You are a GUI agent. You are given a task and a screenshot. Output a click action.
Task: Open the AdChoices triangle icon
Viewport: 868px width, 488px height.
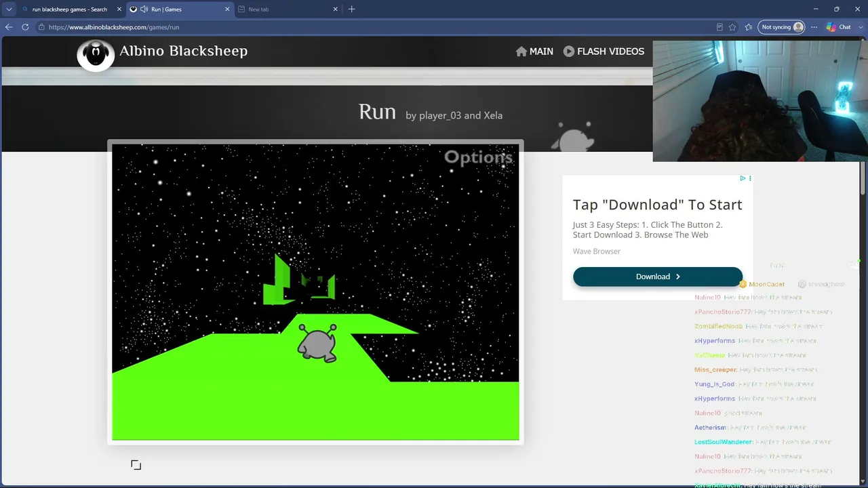click(x=743, y=178)
